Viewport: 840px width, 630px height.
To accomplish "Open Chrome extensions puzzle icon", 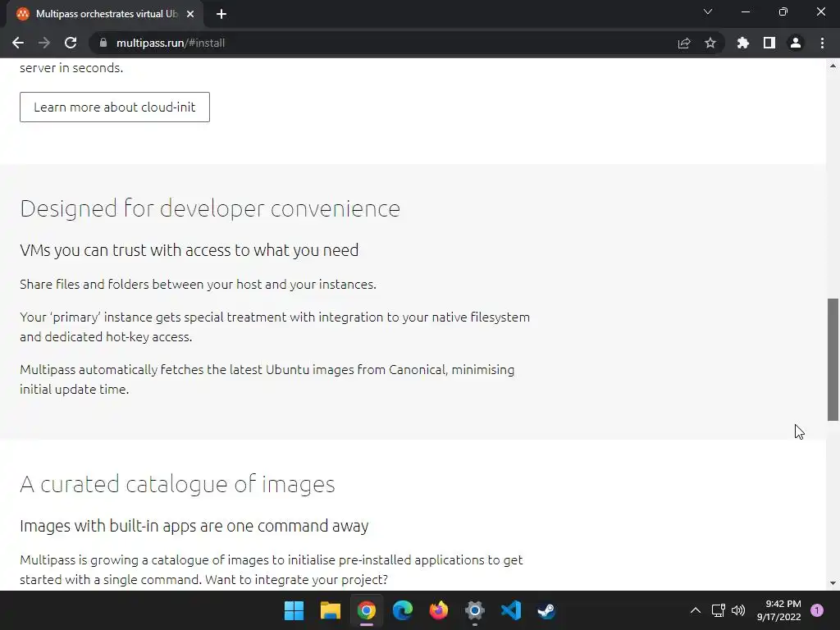I will pos(742,43).
